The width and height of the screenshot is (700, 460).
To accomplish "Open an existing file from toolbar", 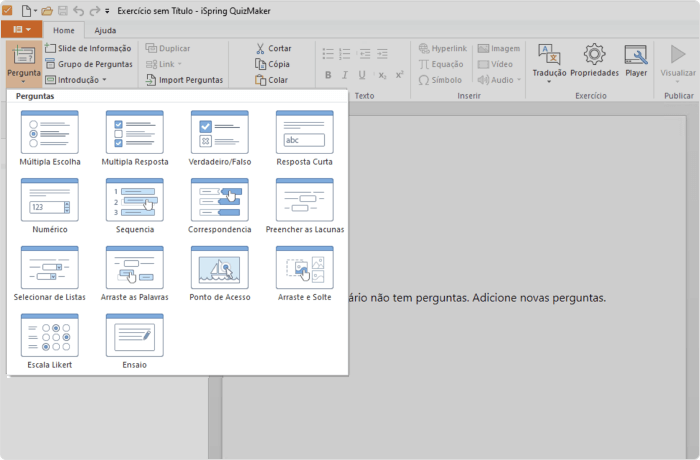I will [47, 11].
